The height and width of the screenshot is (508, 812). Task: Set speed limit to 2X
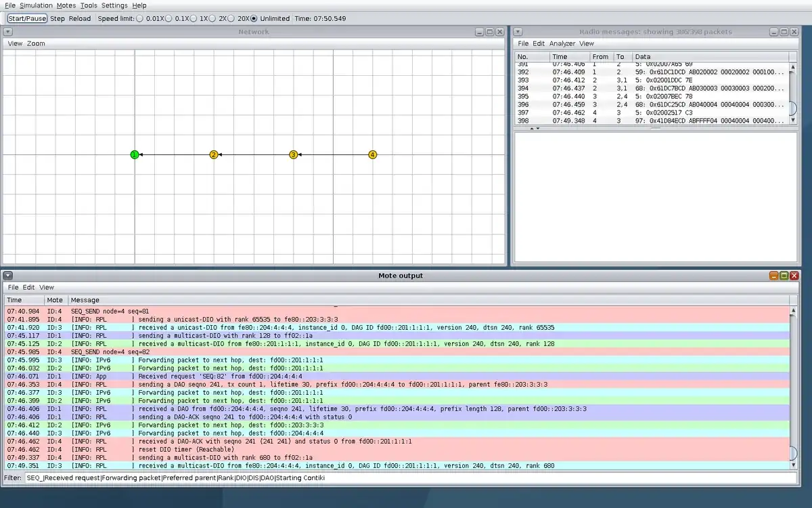click(212, 18)
